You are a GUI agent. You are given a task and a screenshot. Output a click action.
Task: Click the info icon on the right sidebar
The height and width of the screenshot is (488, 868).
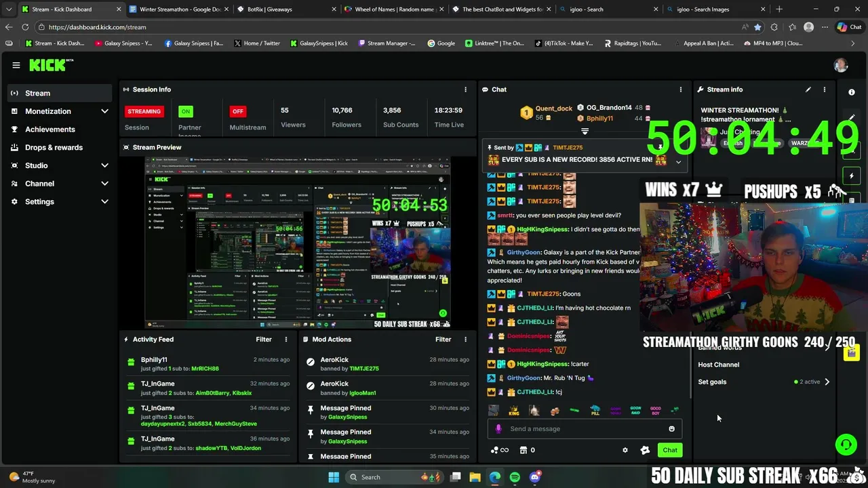coord(852,92)
